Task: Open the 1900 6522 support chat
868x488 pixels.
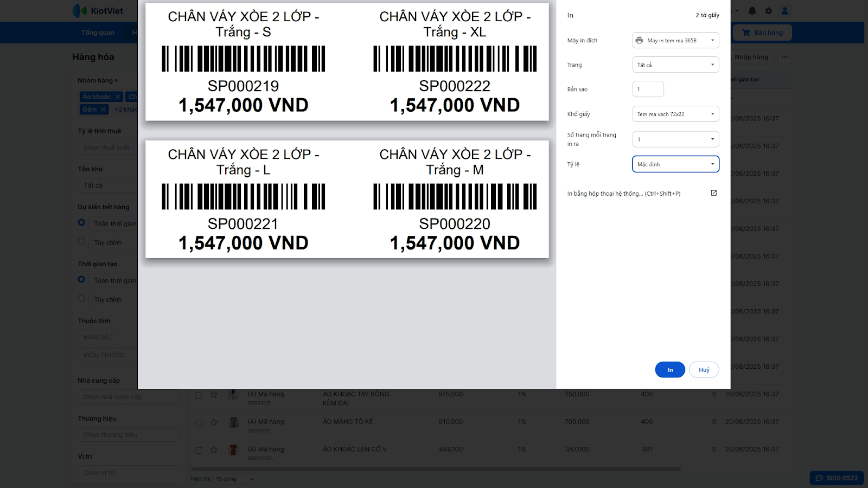Action: 837,478
